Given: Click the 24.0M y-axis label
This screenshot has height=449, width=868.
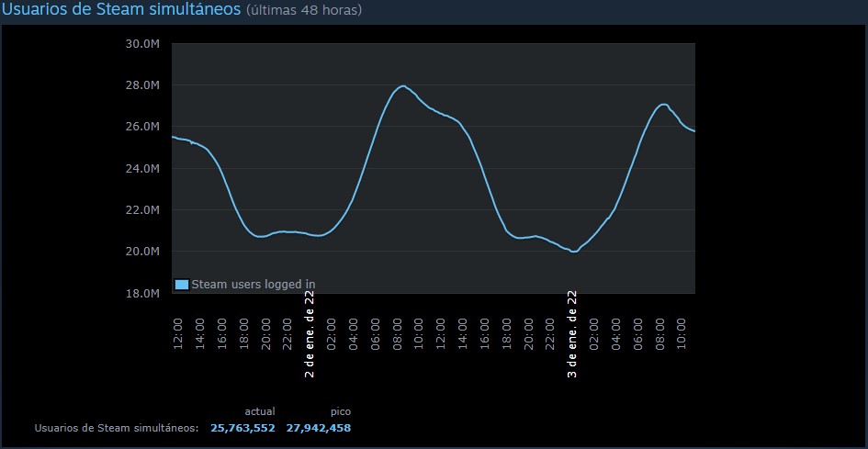Looking at the screenshot, I should (x=143, y=168).
